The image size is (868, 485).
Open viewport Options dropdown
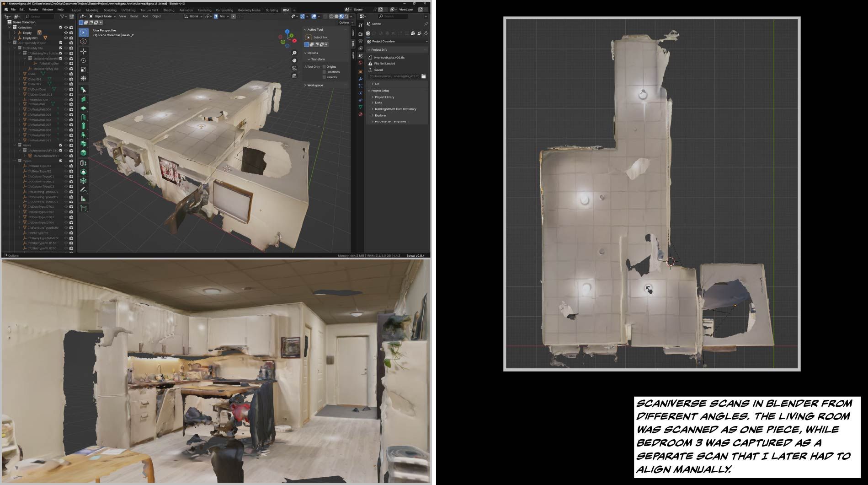coord(345,23)
